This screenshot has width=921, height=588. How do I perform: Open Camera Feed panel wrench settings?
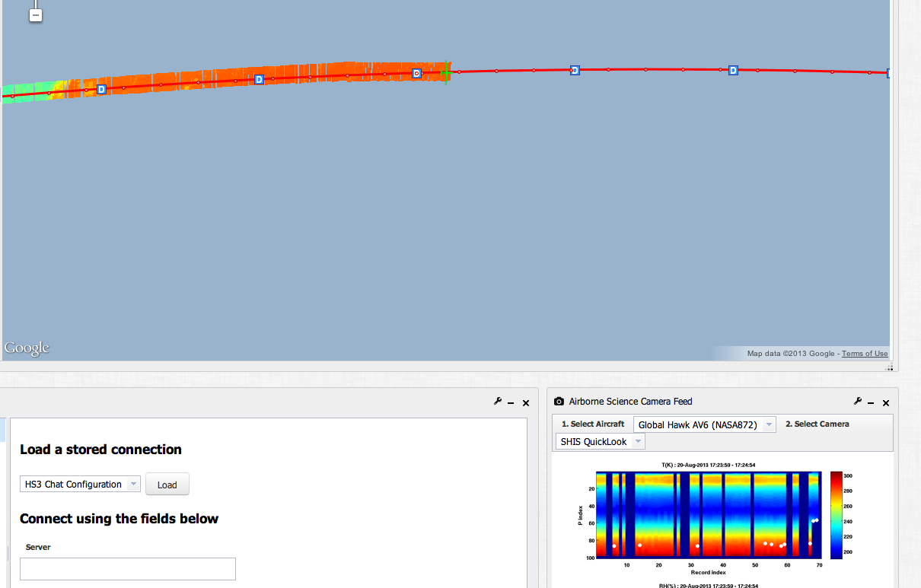tap(858, 402)
